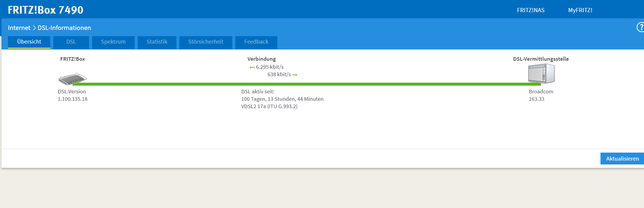Viewport: 644px width, 208px height.
Task: Click the DSL aktiv seit label
Action: pos(258,92)
